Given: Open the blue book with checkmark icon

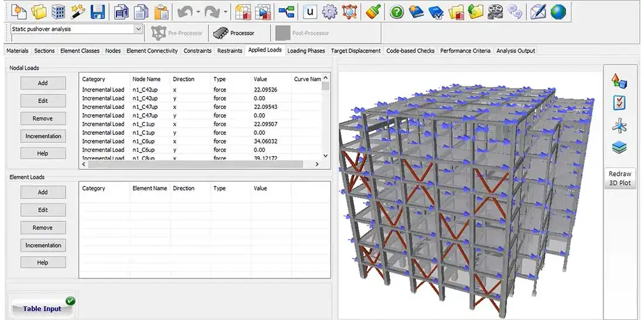Looking at the screenshot, I should click(436, 12).
